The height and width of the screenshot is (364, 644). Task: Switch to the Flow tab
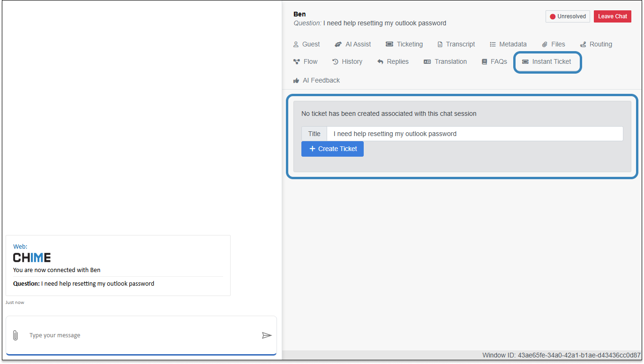click(306, 61)
